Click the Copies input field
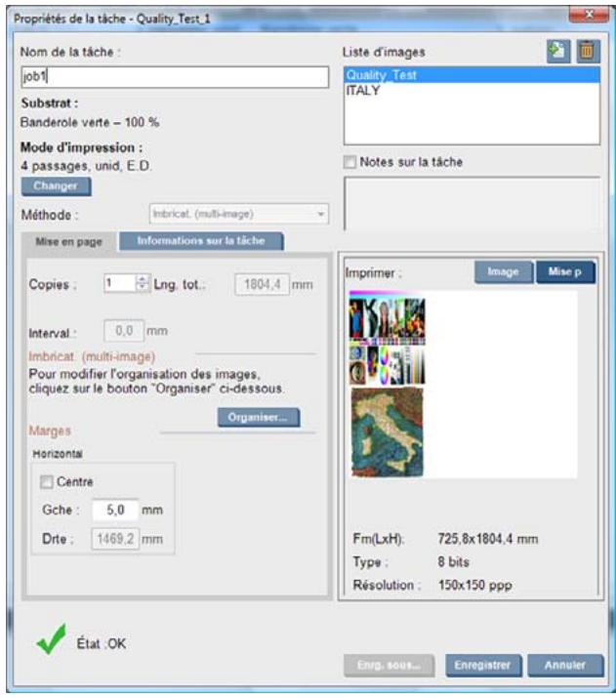Image resolution: width=616 pixels, height=698 pixels. (x=120, y=283)
